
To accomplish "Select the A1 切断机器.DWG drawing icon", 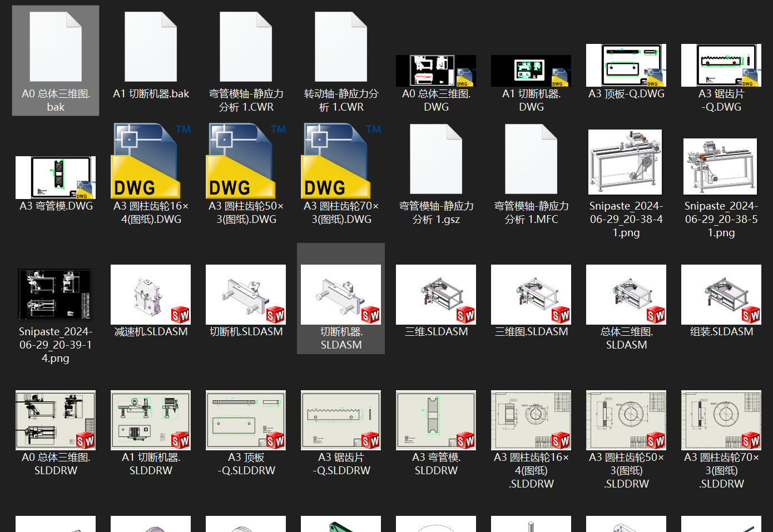I will coord(531,71).
